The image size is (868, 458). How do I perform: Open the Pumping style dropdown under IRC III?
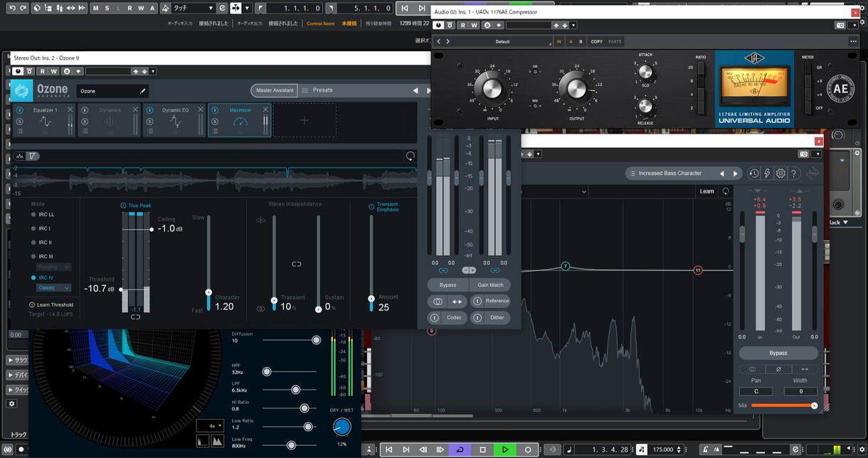(54, 267)
